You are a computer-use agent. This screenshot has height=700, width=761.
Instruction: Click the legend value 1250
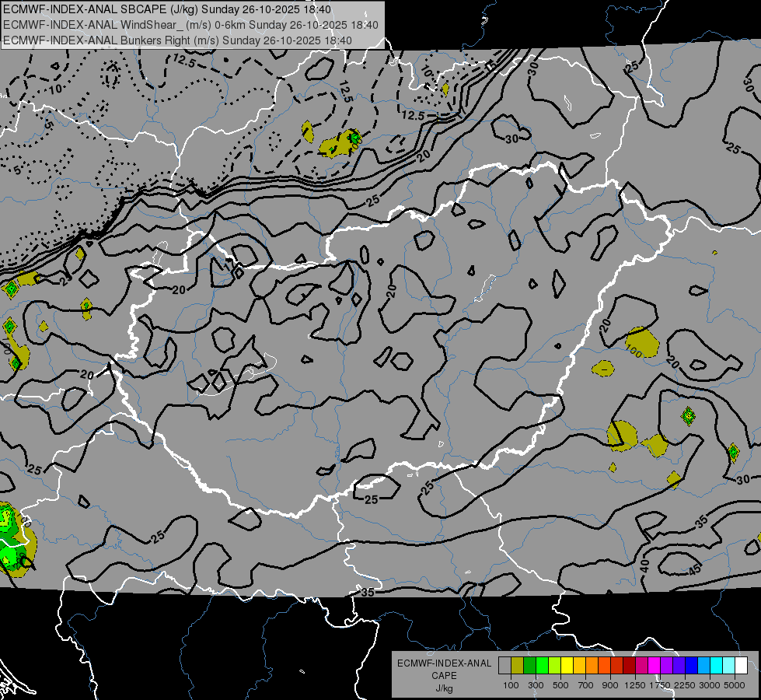(x=635, y=685)
